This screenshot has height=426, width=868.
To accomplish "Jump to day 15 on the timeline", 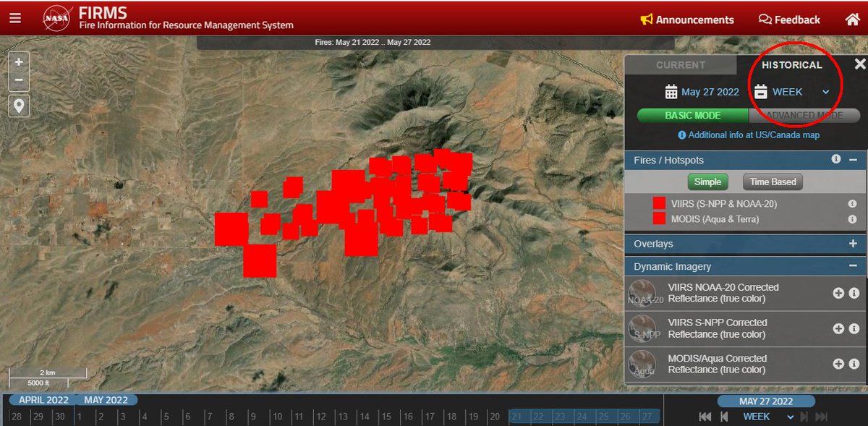I will point(386,417).
